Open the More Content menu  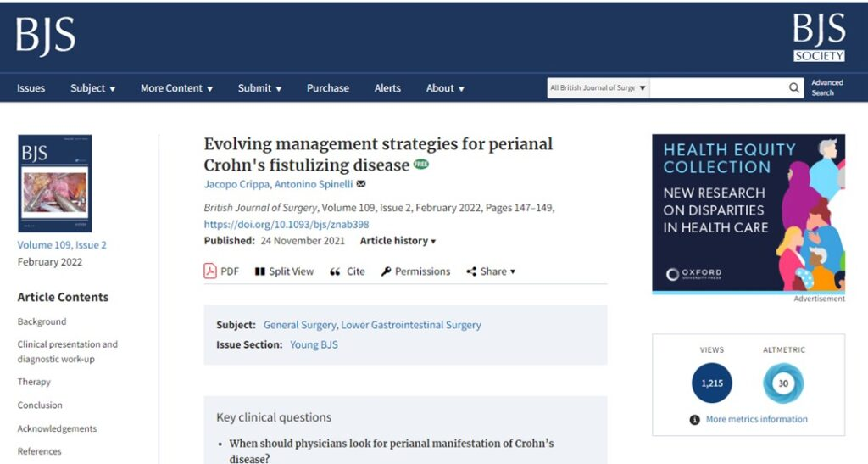click(176, 88)
